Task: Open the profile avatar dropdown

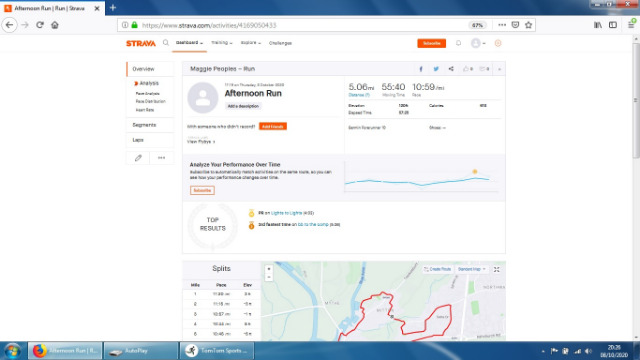Action: (478, 43)
